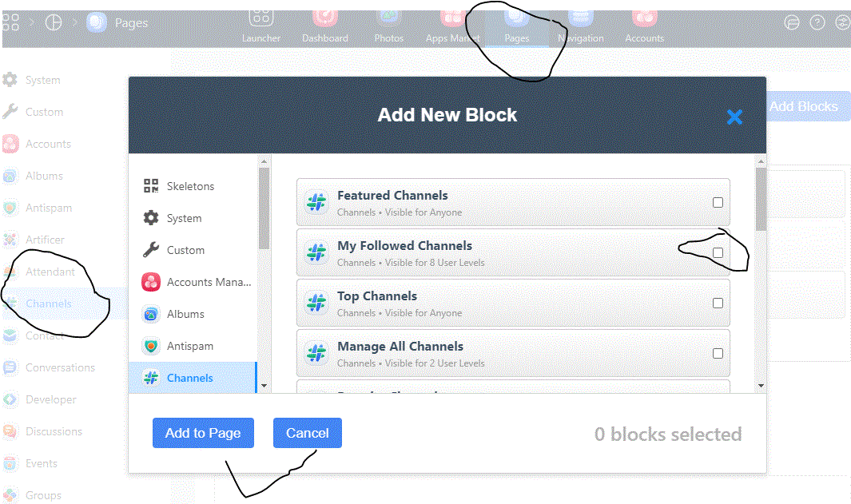Open the help question mark icon
This screenshot has height=504, width=851.
coord(817,23)
